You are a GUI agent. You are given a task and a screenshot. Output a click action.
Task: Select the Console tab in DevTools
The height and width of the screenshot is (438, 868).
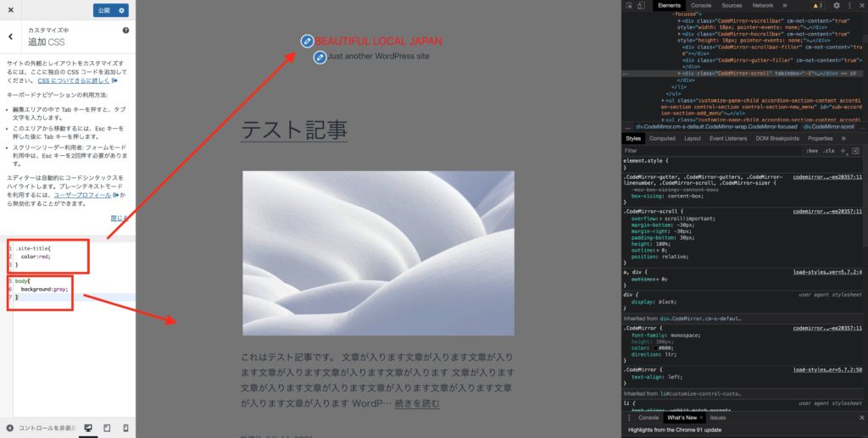701,6
